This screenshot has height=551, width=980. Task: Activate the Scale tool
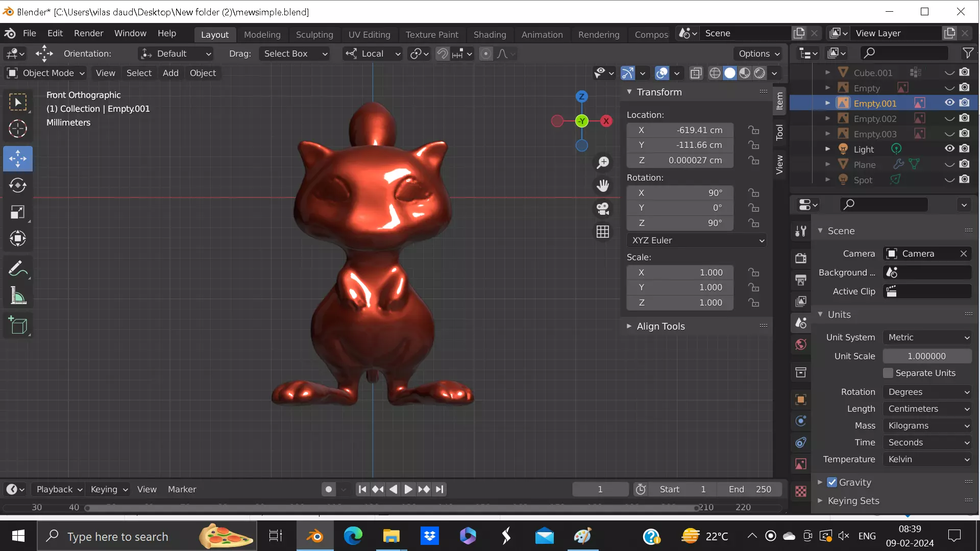point(18,212)
